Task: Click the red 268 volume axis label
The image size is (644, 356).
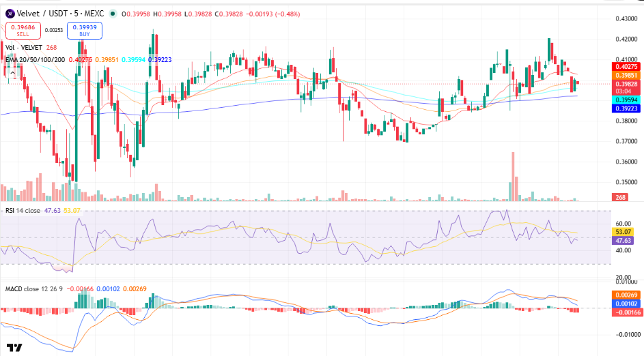Action: (x=620, y=197)
